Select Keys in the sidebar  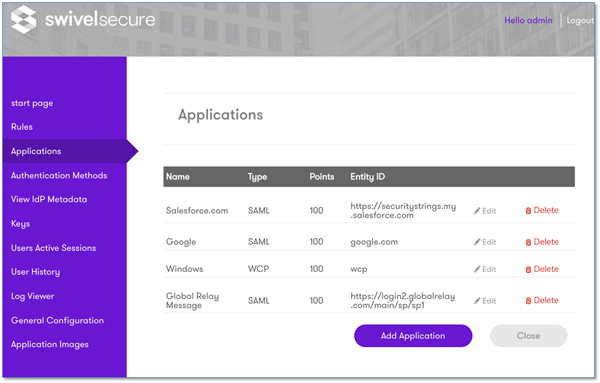20,224
